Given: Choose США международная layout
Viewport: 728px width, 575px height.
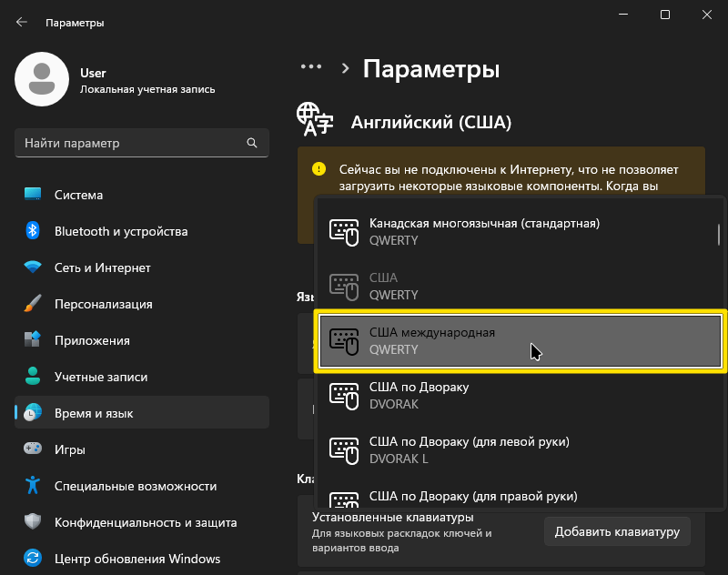Looking at the screenshot, I should [517, 341].
